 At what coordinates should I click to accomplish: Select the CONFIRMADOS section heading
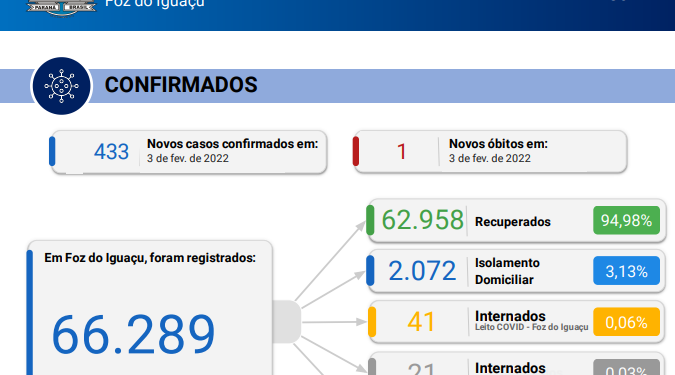pos(181,85)
